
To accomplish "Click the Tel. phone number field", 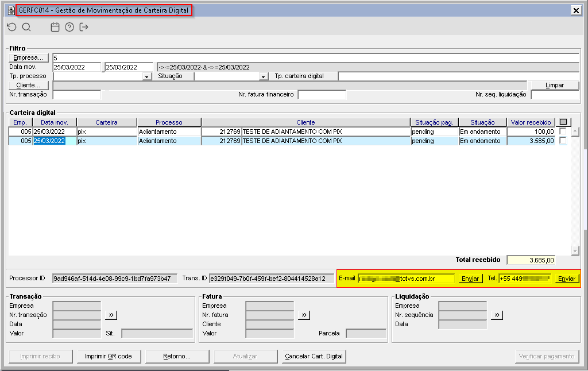I will click(525, 279).
